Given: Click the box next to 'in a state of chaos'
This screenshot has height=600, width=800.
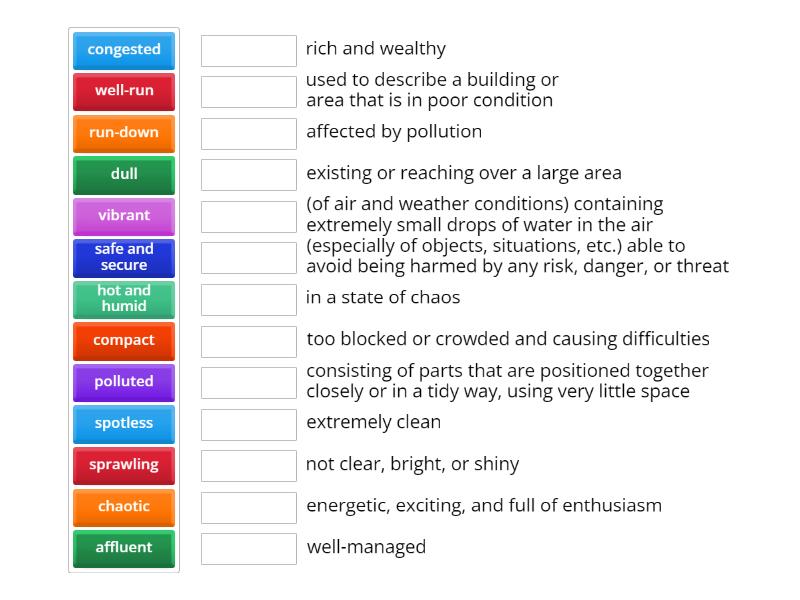Looking at the screenshot, I should [248, 297].
